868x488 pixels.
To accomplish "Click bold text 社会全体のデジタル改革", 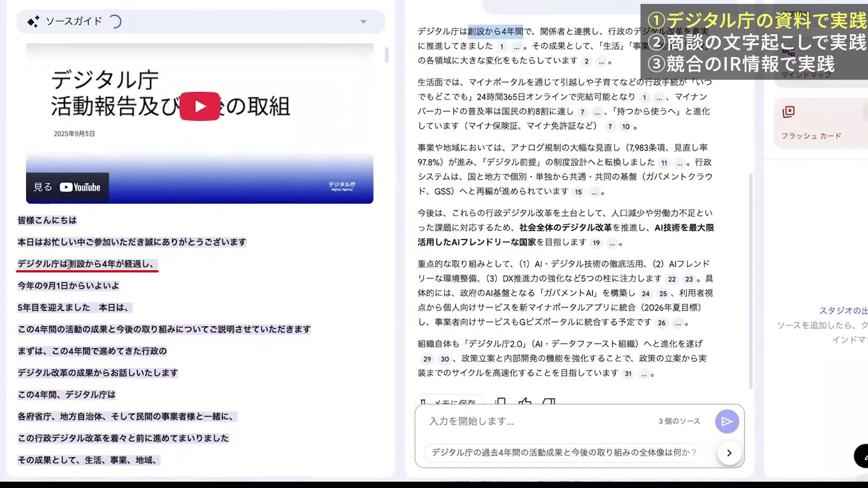I will pos(566,228).
